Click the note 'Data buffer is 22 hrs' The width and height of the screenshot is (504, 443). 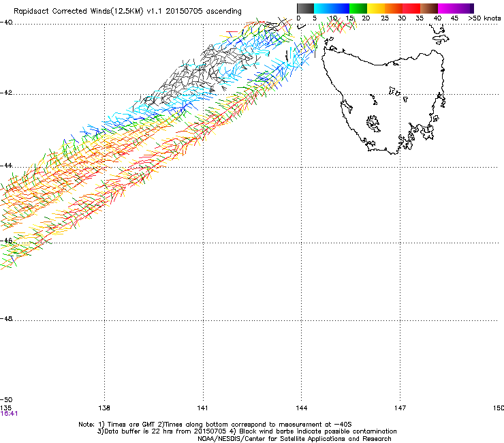point(138,431)
